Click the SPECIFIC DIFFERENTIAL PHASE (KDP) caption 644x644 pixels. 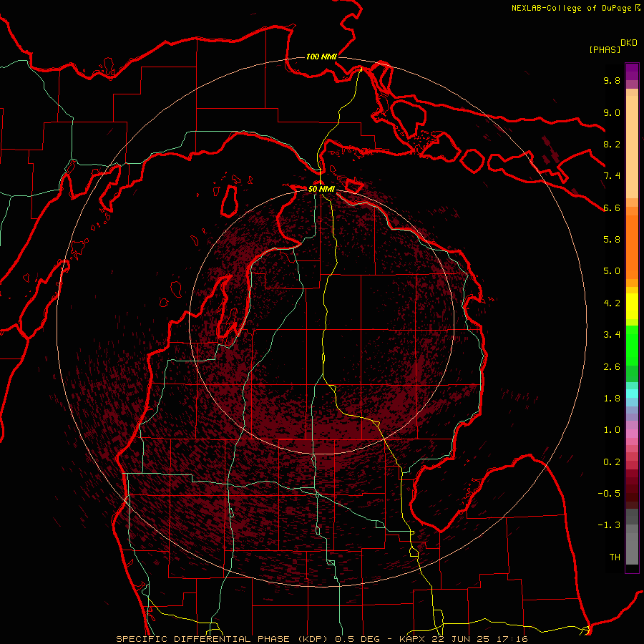[x=223, y=639]
